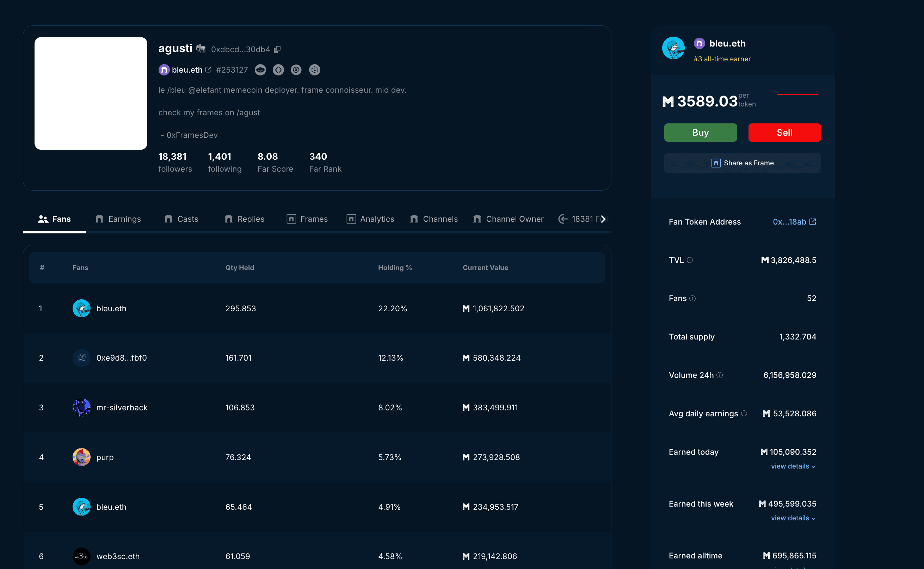Screen dimensions: 924x569
Task: Click the OpenSea badge icon
Action: (260, 69)
